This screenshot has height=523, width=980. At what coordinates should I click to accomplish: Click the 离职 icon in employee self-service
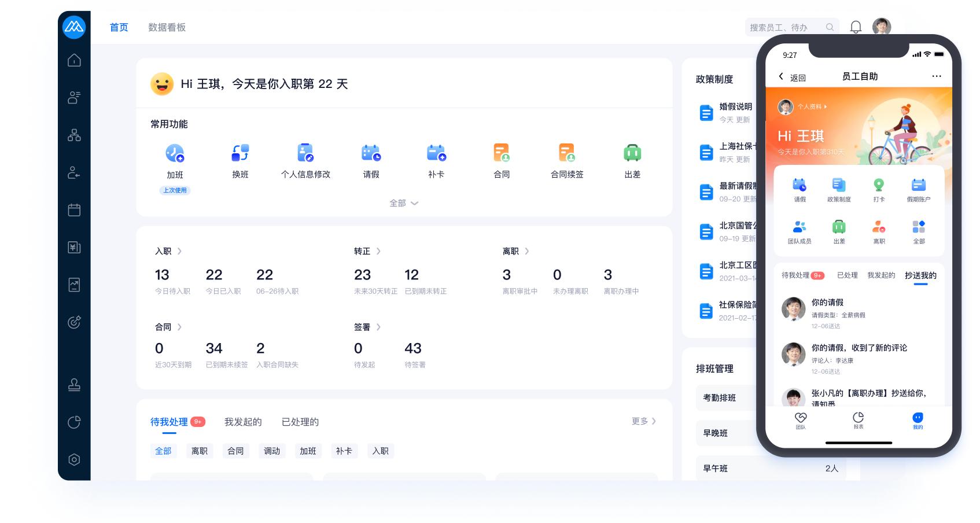point(879,228)
